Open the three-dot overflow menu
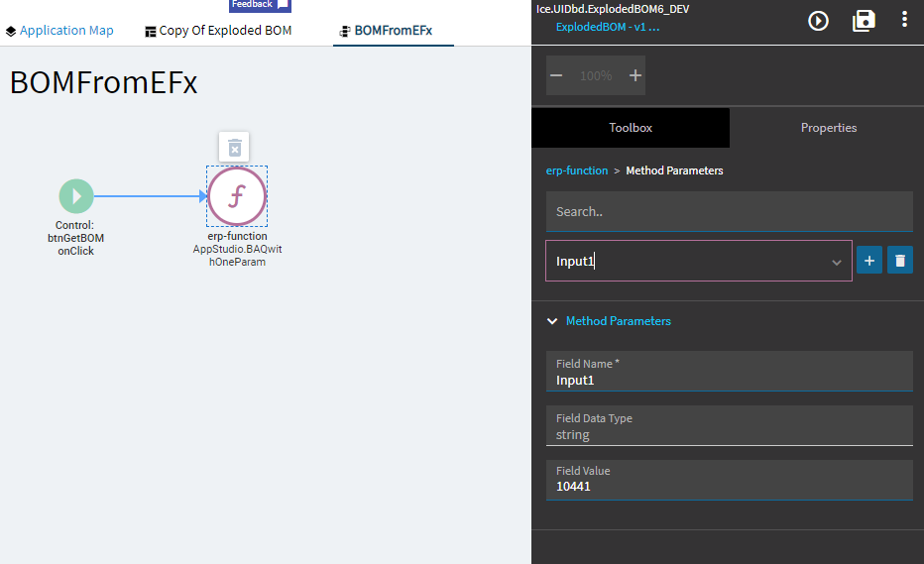The height and width of the screenshot is (564, 924). 904,20
